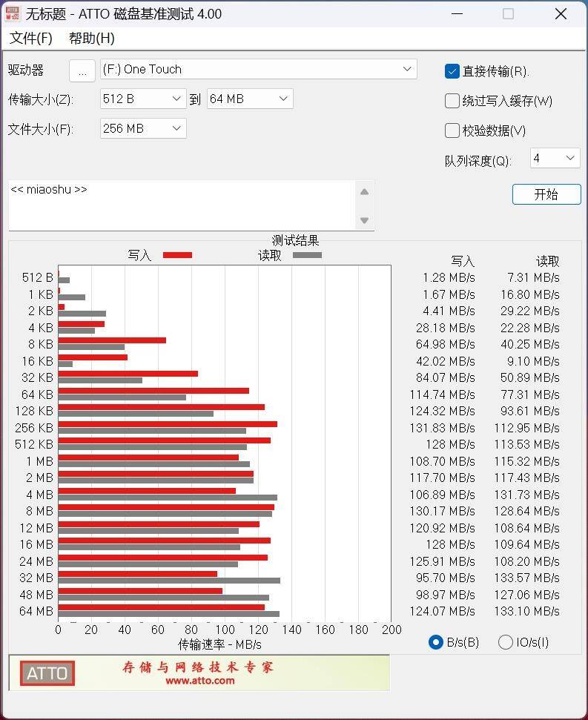Click the 117.43 MB/s read value
This screenshot has width=588, height=720.
click(x=526, y=478)
